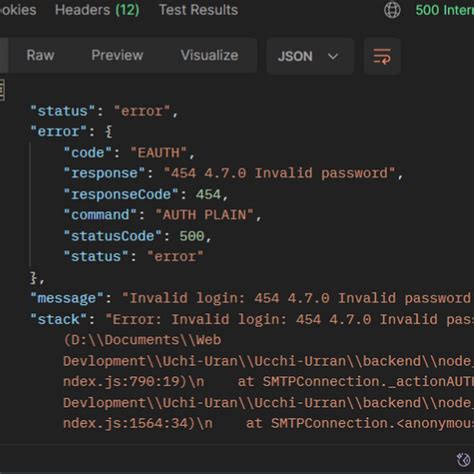The image size is (474, 474).
Task: Click the "command" key
Action: [100, 215]
